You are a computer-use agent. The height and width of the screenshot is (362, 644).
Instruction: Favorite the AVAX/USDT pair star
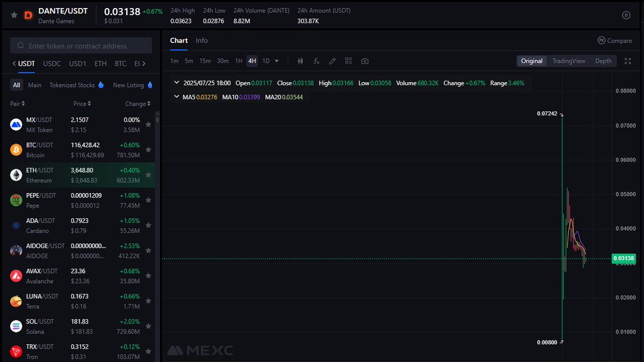coord(148,276)
